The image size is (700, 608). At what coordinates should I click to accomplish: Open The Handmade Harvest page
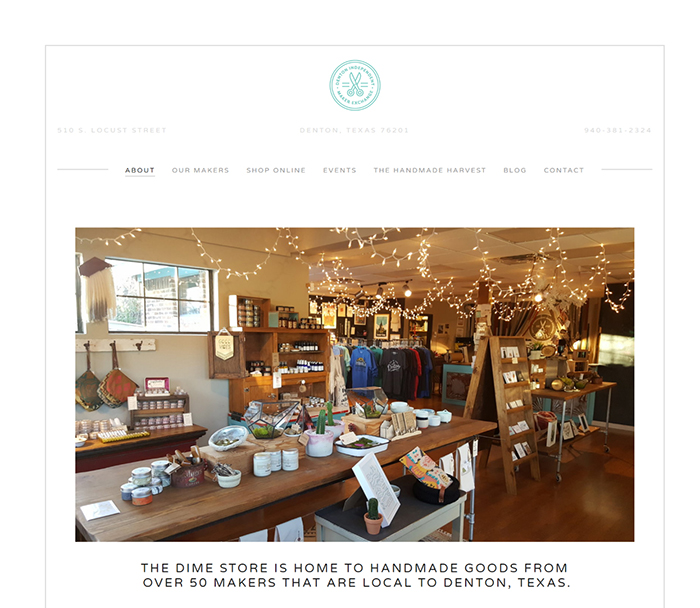click(x=429, y=170)
